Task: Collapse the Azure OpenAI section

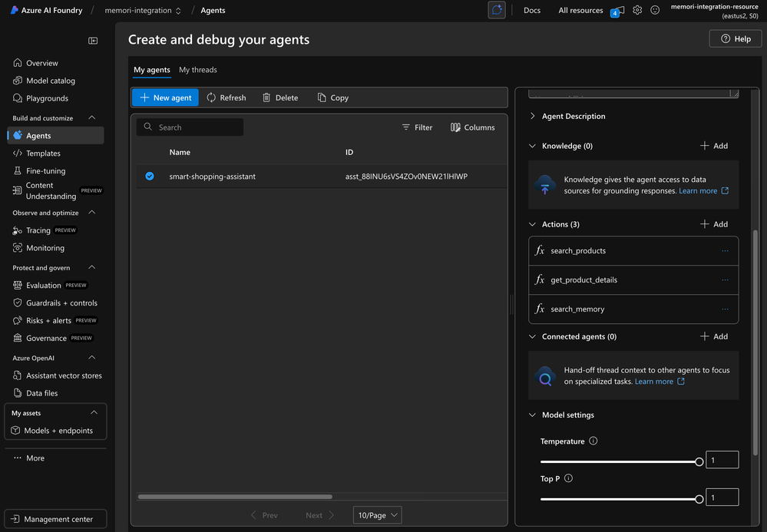Action: pos(91,358)
